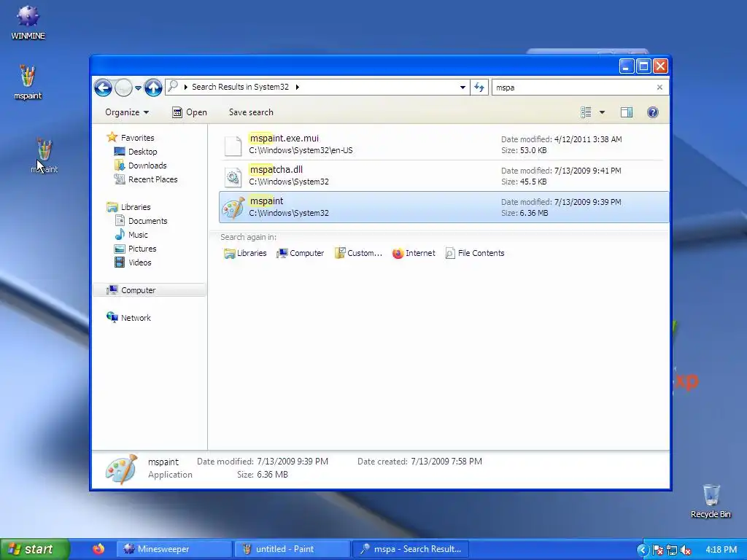Click the mspaint icon in details pane

[121, 469]
